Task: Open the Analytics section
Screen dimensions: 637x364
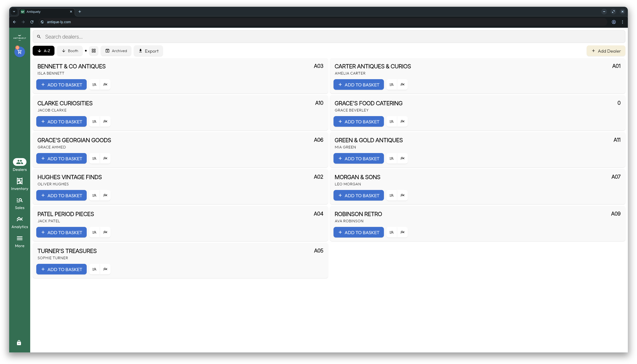Action: tap(20, 222)
